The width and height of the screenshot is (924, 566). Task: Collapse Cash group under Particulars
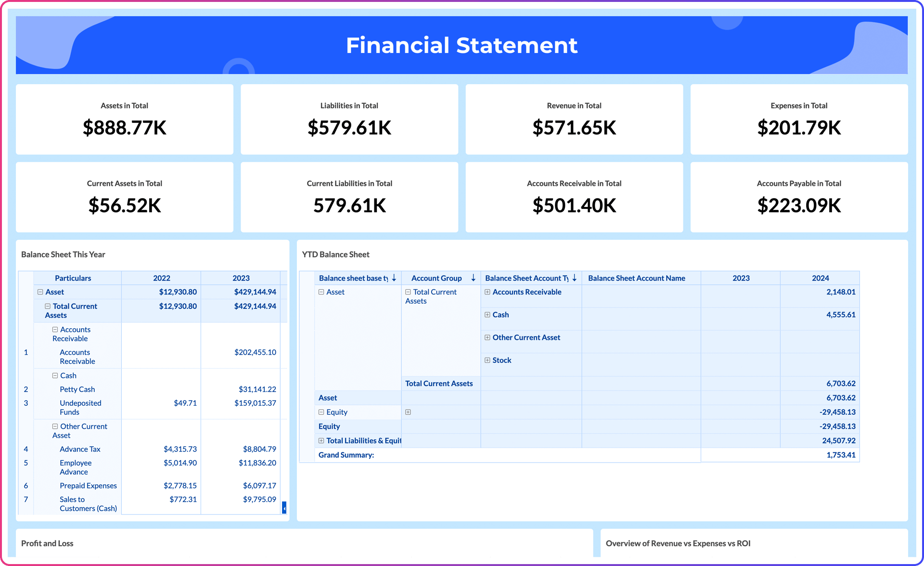point(54,375)
